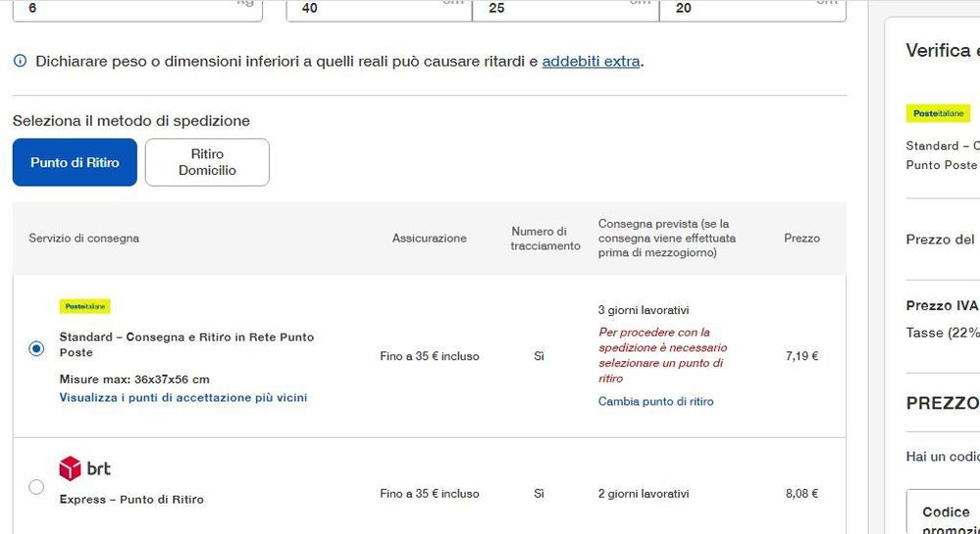The height and width of the screenshot is (534, 980).
Task: Switch to the Ritiro Domicilio shipping method
Action: tap(208, 163)
